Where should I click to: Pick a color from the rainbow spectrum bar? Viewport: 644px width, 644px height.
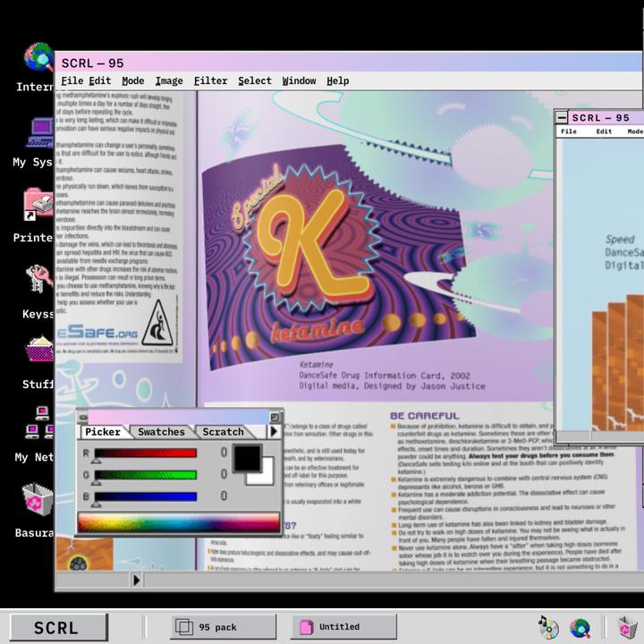click(179, 522)
